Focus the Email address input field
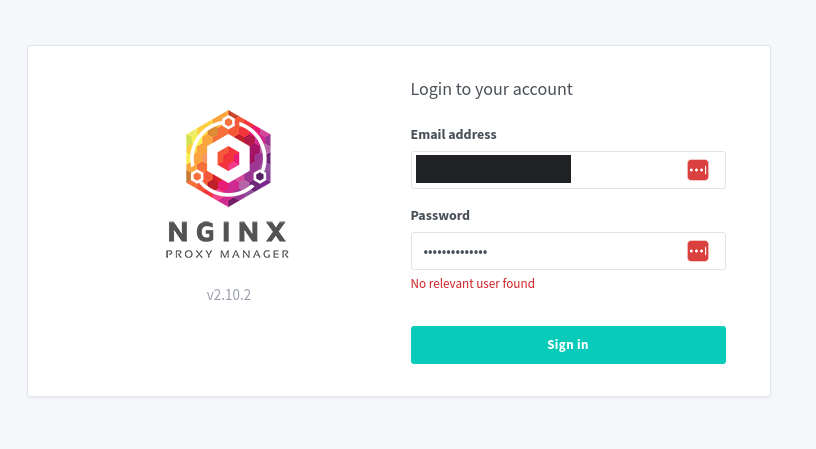Image resolution: width=816 pixels, height=449 pixels. (x=568, y=170)
